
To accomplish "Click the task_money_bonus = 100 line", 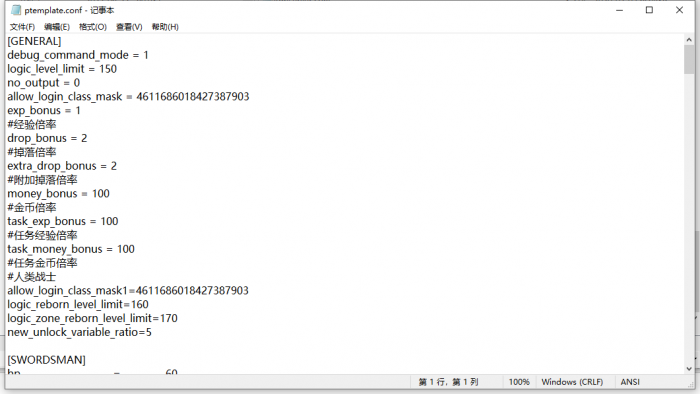I will tap(71, 249).
